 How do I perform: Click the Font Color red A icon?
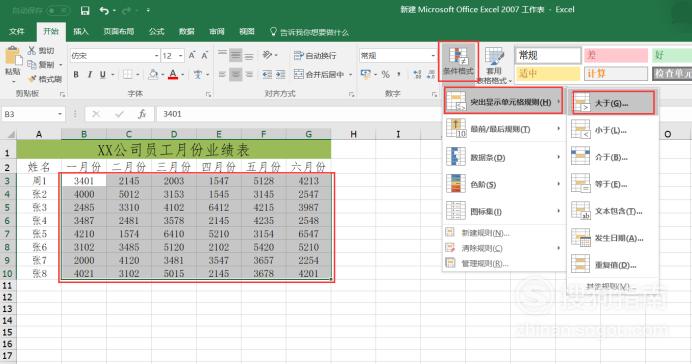173,75
